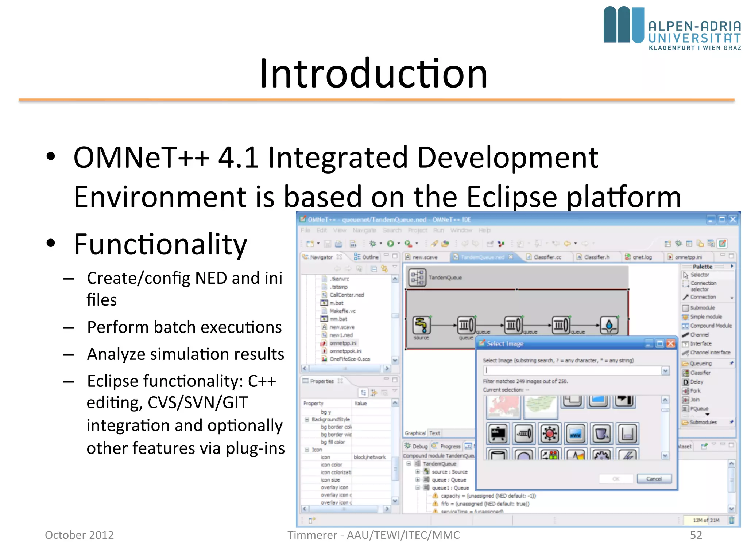Screen dimensions: 747x560
Task: Click the Cancel button in dialog
Action: [x=654, y=479]
